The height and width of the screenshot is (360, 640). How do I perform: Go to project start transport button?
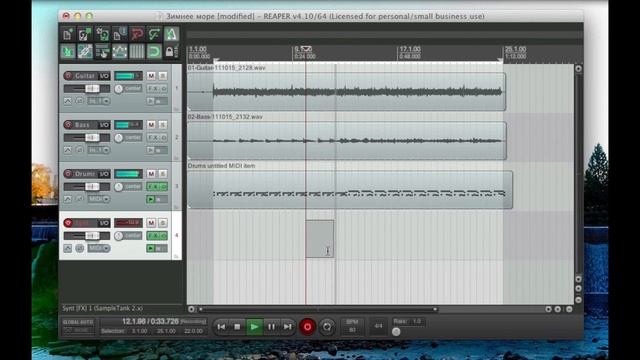point(221,327)
